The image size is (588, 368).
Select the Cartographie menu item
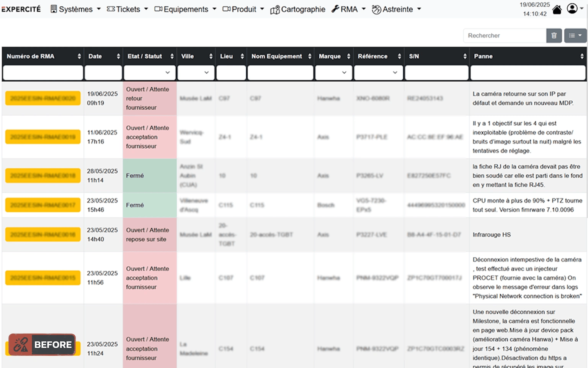(x=302, y=9)
